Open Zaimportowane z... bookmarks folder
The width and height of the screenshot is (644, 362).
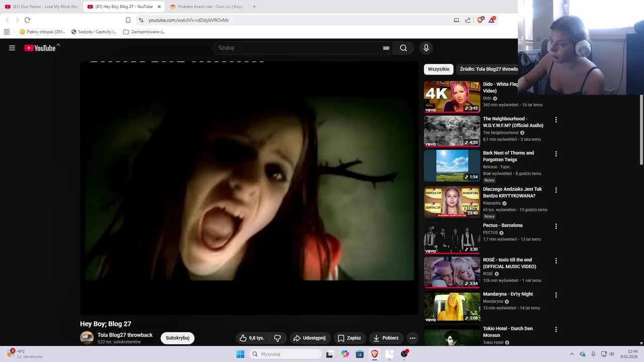click(144, 32)
